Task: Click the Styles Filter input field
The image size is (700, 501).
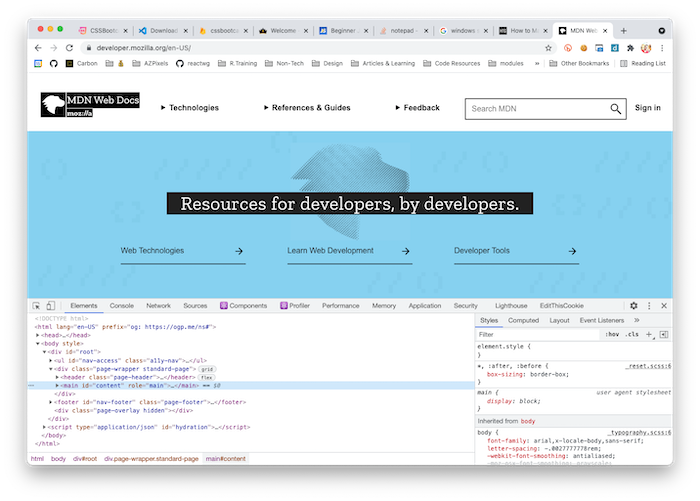Action: 538,334
